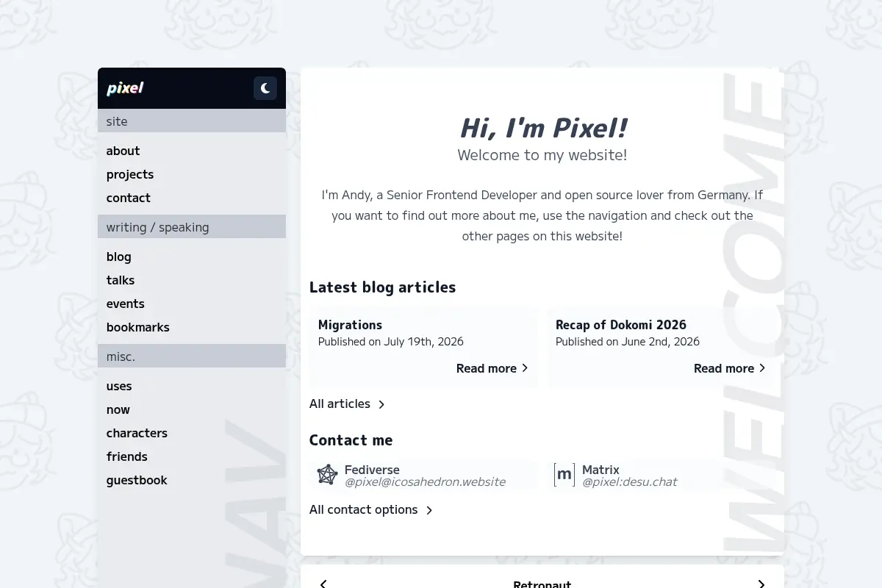
Task: Open the projects page
Action: [x=130, y=174]
